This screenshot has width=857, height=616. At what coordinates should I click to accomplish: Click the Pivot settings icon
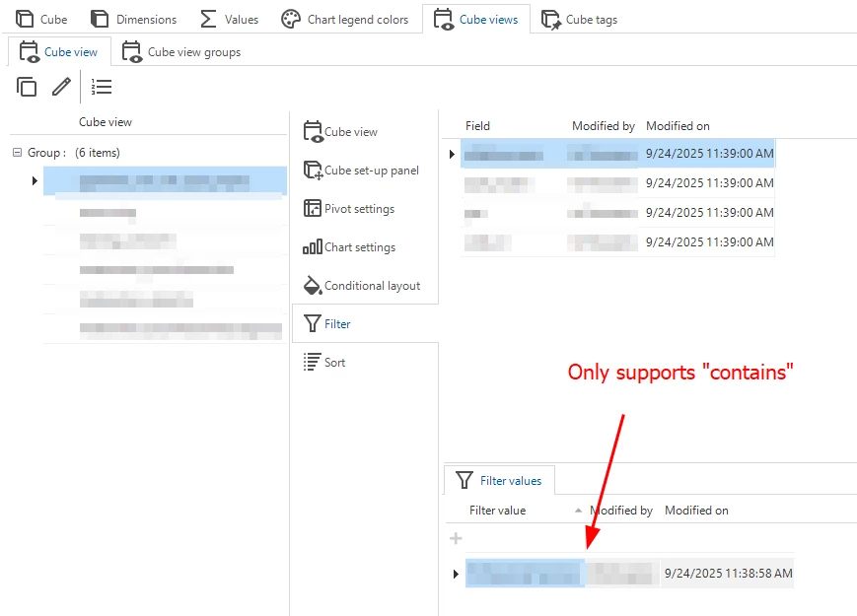(x=313, y=208)
